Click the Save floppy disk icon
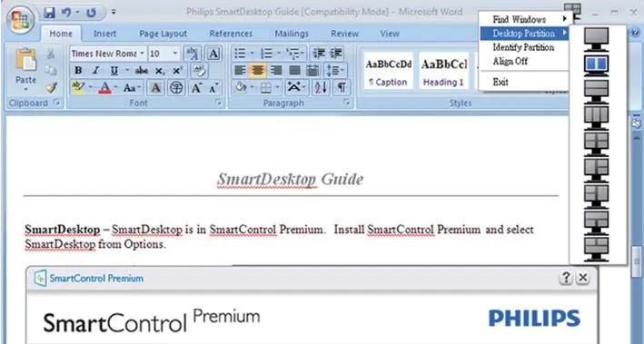 click(x=49, y=13)
